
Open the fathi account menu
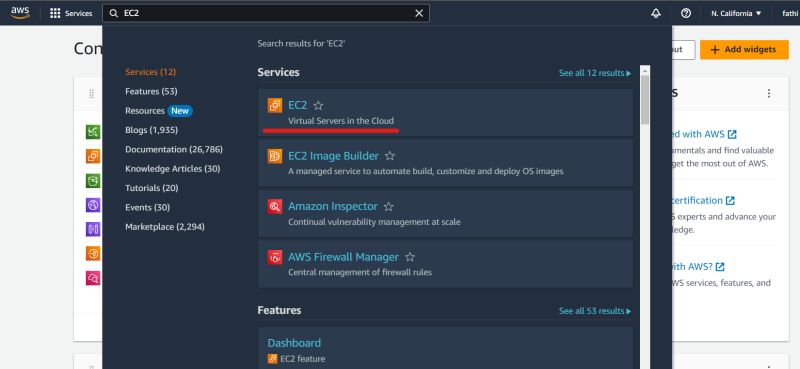(x=790, y=13)
